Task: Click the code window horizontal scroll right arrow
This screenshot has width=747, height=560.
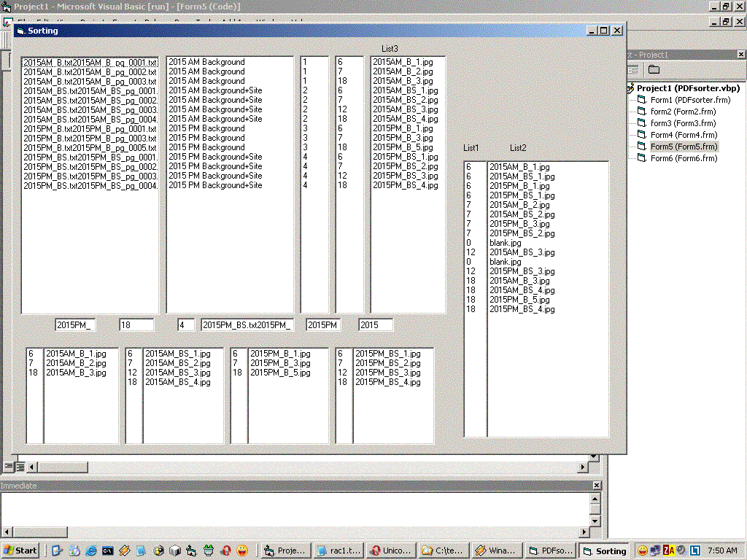Action: [582, 467]
